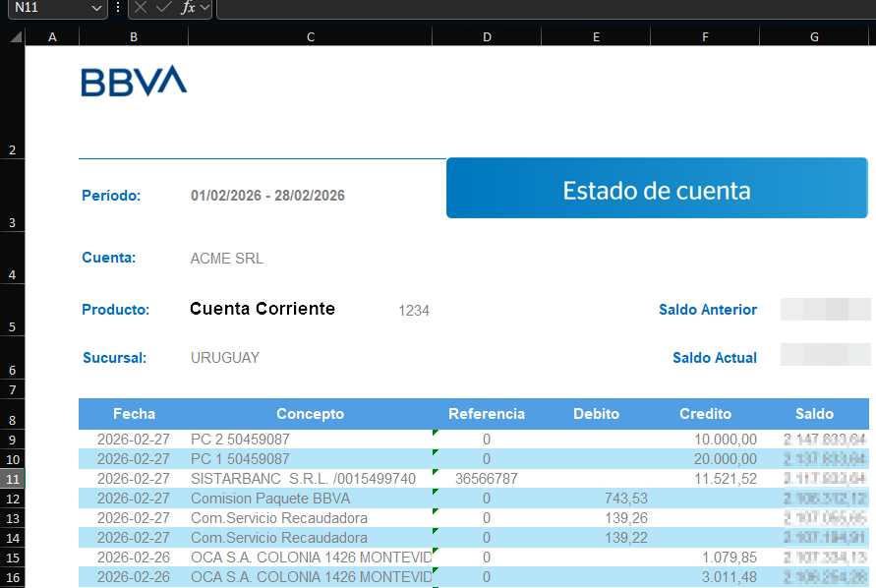Select the ACME SRL account cell
This screenshot has width=876, height=588.
pos(226,259)
